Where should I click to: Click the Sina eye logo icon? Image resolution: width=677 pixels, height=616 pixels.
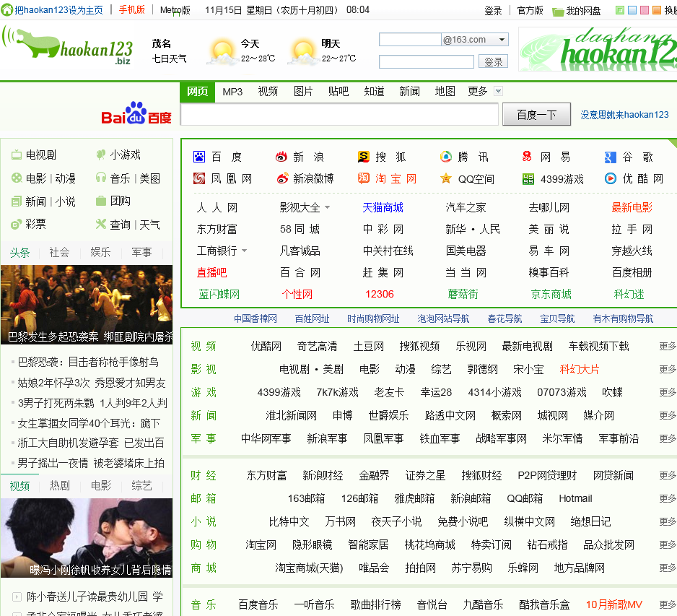click(281, 157)
